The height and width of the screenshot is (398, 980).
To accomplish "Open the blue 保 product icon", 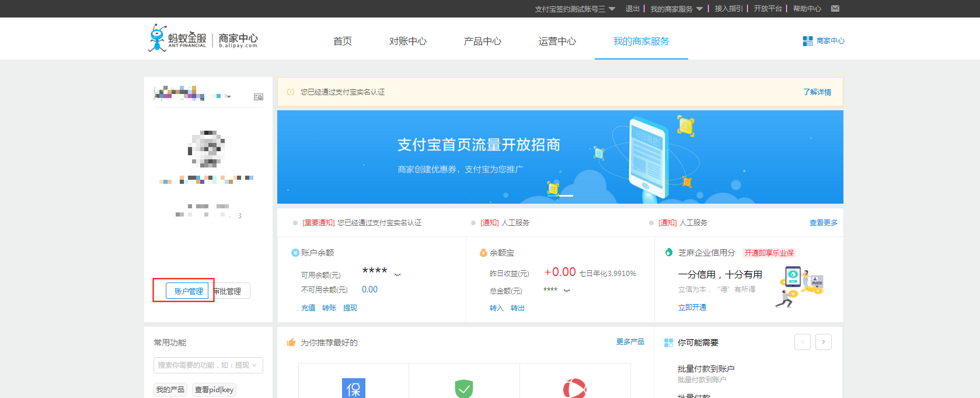I will point(354,388).
